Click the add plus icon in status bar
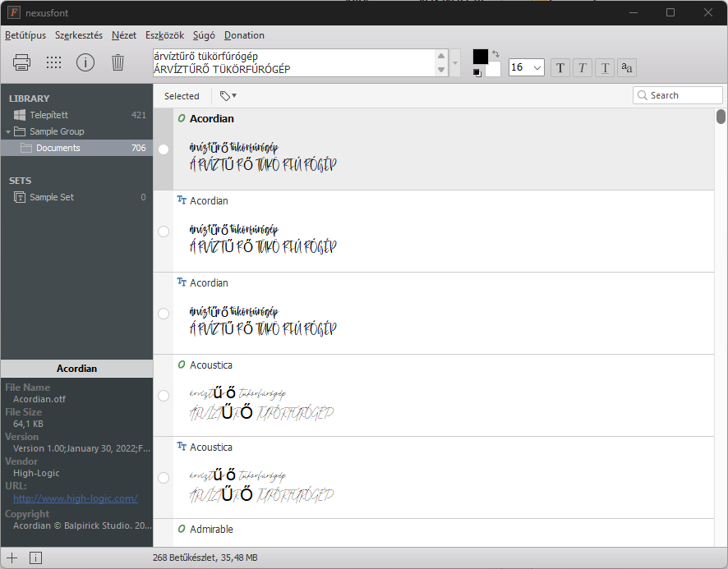 (12, 558)
